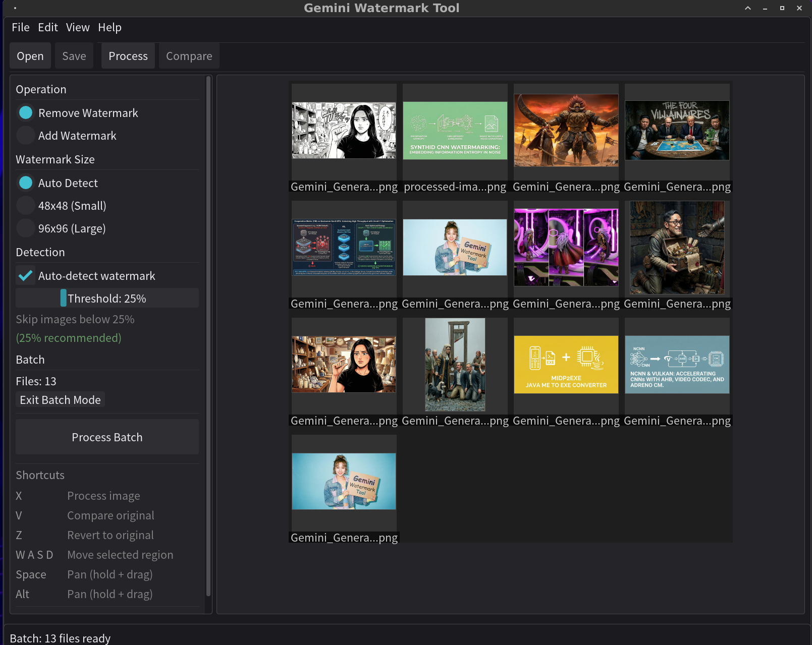Start Process Batch for all files
The width and height of the screenshot is (812, 645).
tap(107, 437)
